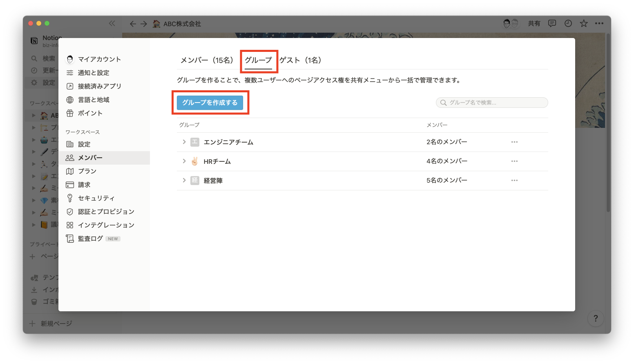Open more options for エンジニアチーム
Viewport: 634px width, 364px height.
(x=514, y=142)
